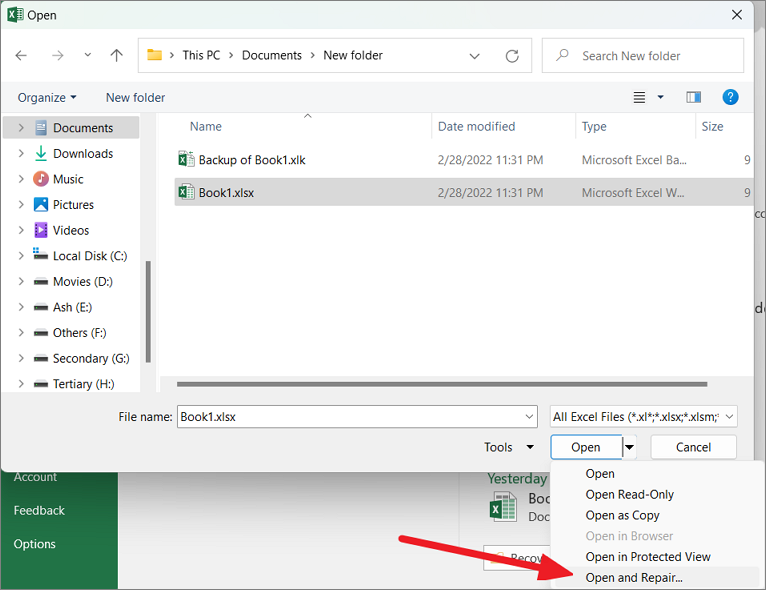Click the folder icon in the address bar
The width and height of the screenshot is (766, 590).
(x=154, y=55)
